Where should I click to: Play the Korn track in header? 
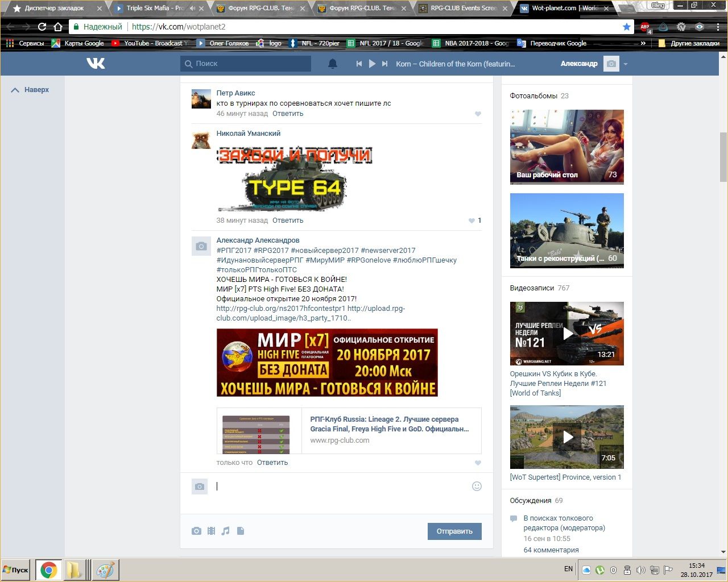(372, 64)
